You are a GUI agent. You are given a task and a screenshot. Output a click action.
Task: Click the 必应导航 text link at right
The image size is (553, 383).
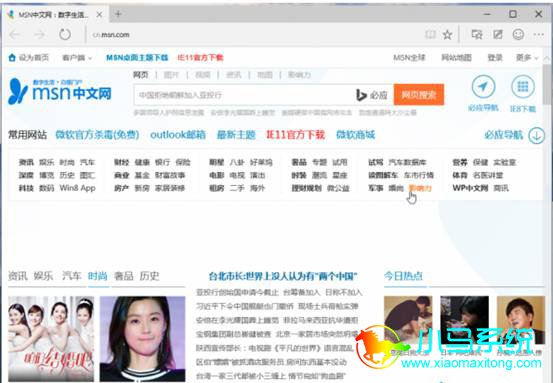click(504, 135)
